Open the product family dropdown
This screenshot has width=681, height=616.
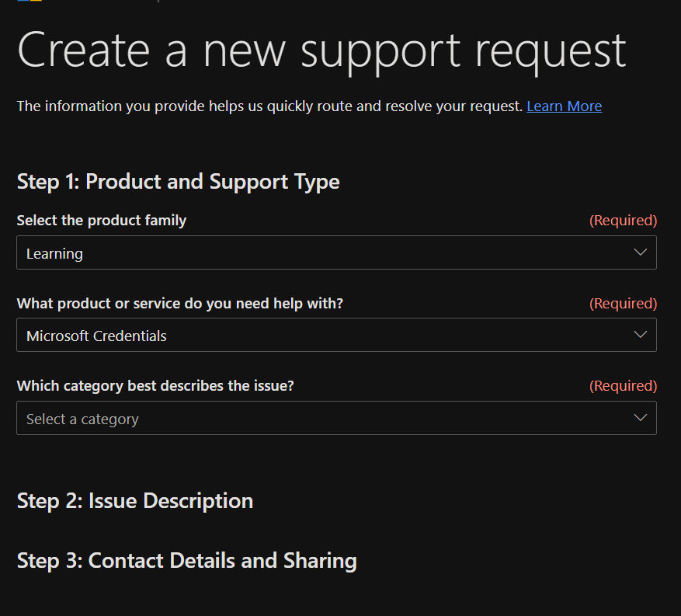(336, 252)
